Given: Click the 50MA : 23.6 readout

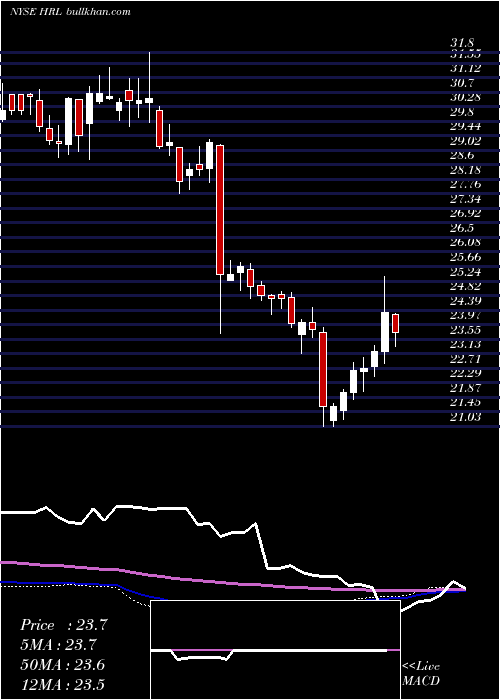Looking at the screenshot, I should pos(62,665).
